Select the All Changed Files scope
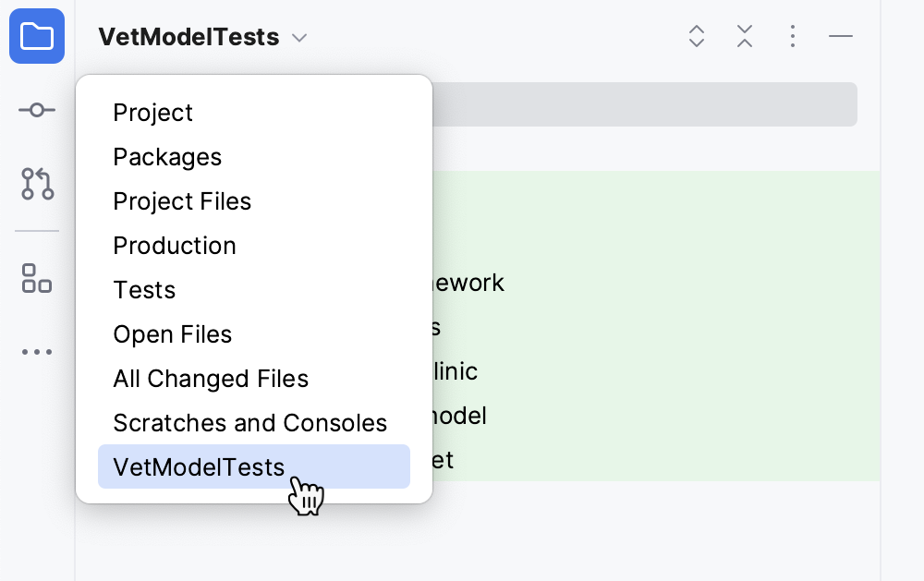 point(211,378)
